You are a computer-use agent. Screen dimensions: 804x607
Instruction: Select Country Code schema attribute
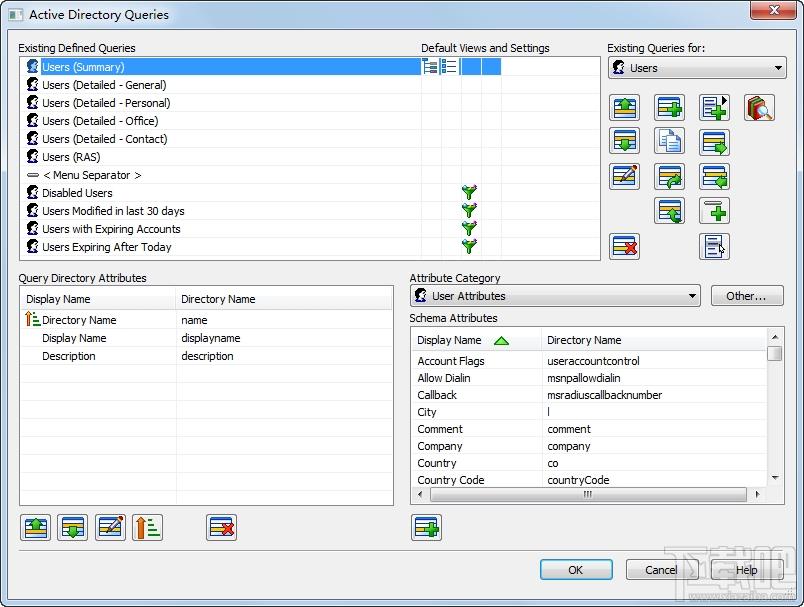[590, 480]
